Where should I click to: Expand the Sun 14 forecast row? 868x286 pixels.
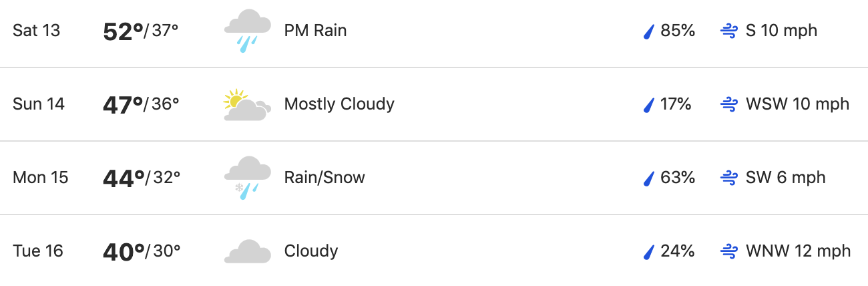(x=434, y=104)
